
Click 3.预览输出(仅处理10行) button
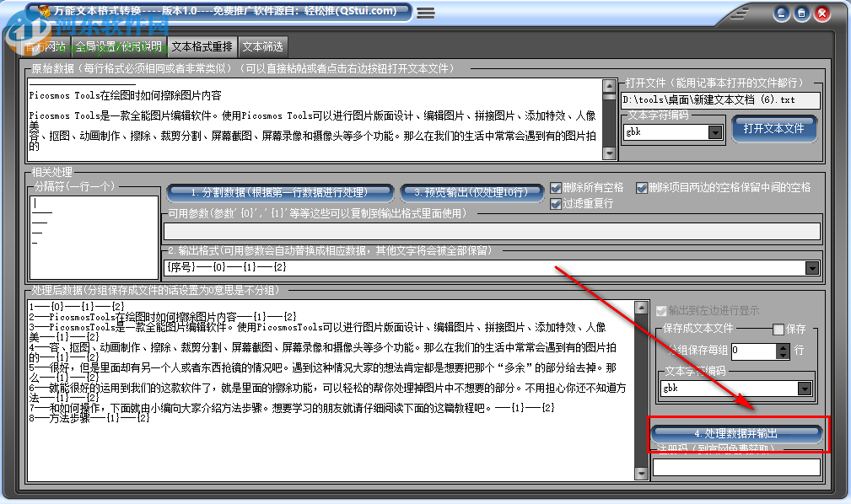[x=471, y=193]
